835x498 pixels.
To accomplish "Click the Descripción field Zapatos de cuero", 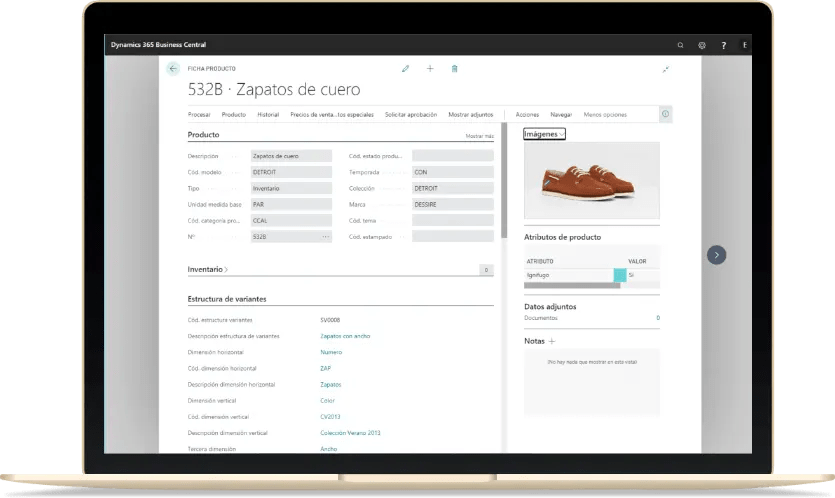I will (290, 156).
